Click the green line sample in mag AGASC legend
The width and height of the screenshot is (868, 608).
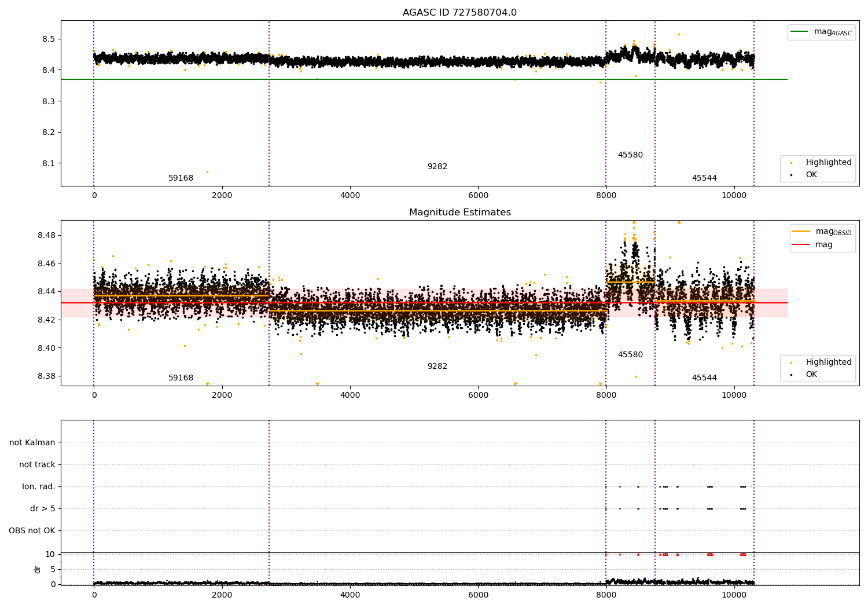[799, 32]
